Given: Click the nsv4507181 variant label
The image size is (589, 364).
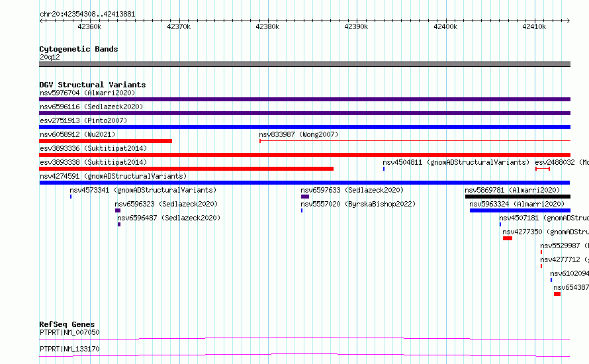Looking at the screenshot, I should tap(544, 218).
